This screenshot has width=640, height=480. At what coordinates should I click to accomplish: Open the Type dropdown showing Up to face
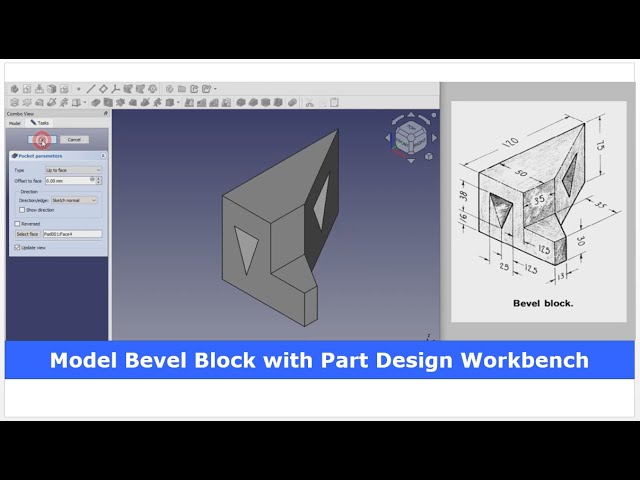72,170
